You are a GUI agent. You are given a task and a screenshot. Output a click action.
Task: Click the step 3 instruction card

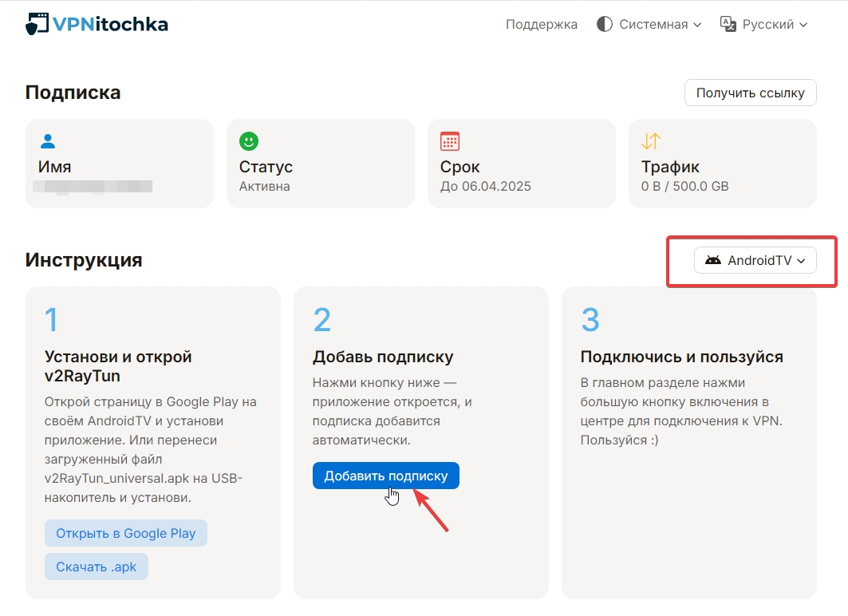pyautogui.click(x=688, y=442)
